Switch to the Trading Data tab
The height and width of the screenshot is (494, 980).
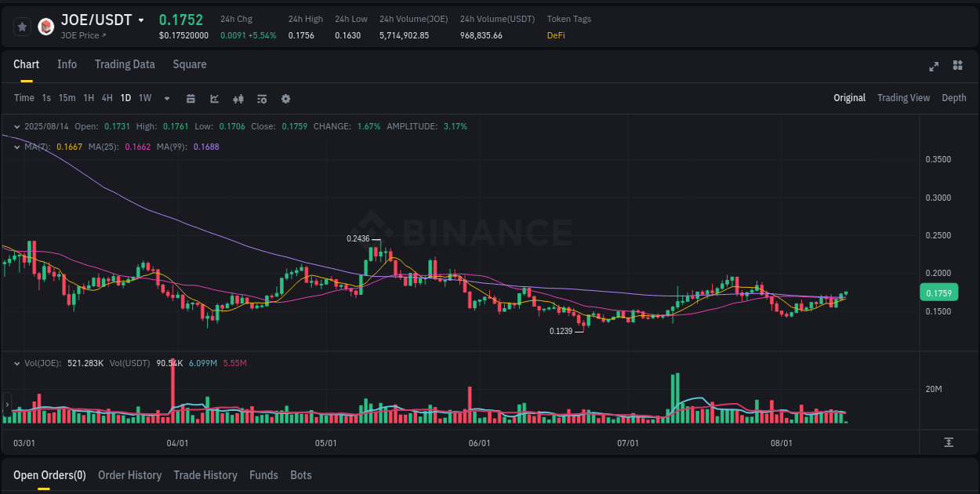click(x=125, y=64)
